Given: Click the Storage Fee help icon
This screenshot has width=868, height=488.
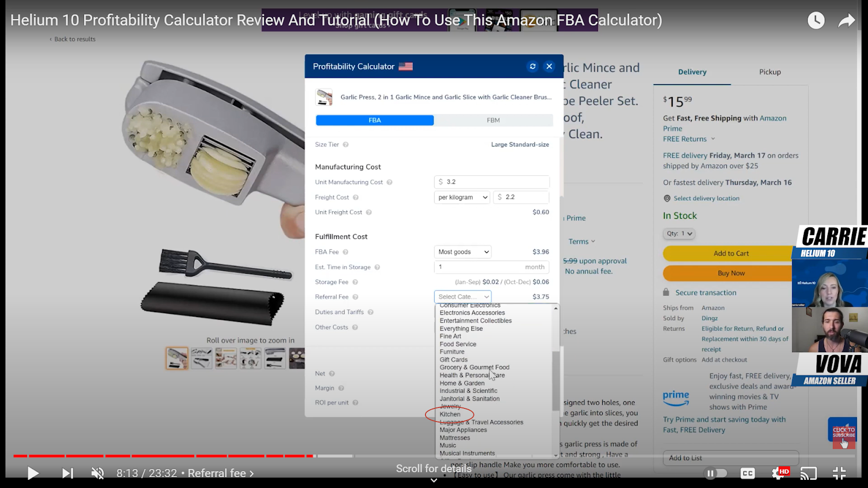Looking at the screenshot, I should click(355, 282).
